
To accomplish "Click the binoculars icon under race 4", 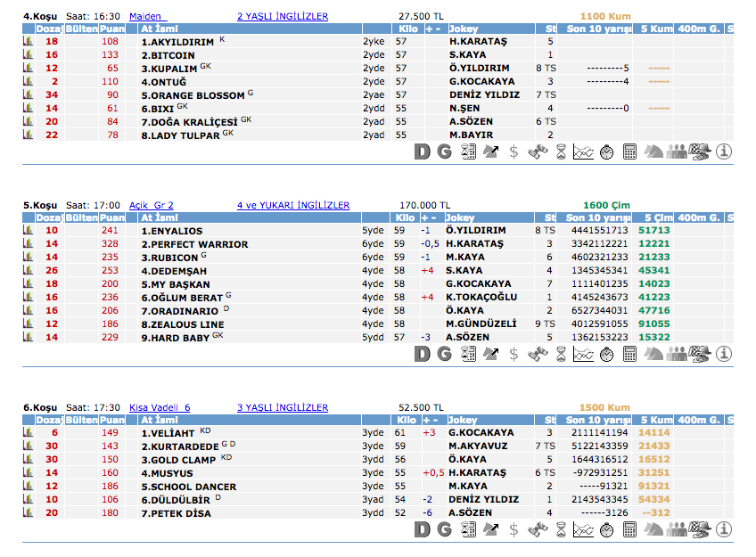I will [537, 152].
